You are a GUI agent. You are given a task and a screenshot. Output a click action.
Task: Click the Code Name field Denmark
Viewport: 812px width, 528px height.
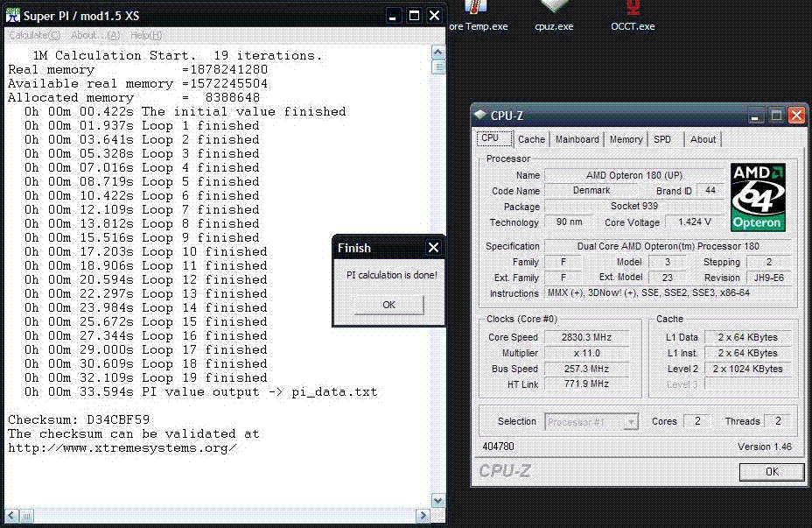[591, 190]
